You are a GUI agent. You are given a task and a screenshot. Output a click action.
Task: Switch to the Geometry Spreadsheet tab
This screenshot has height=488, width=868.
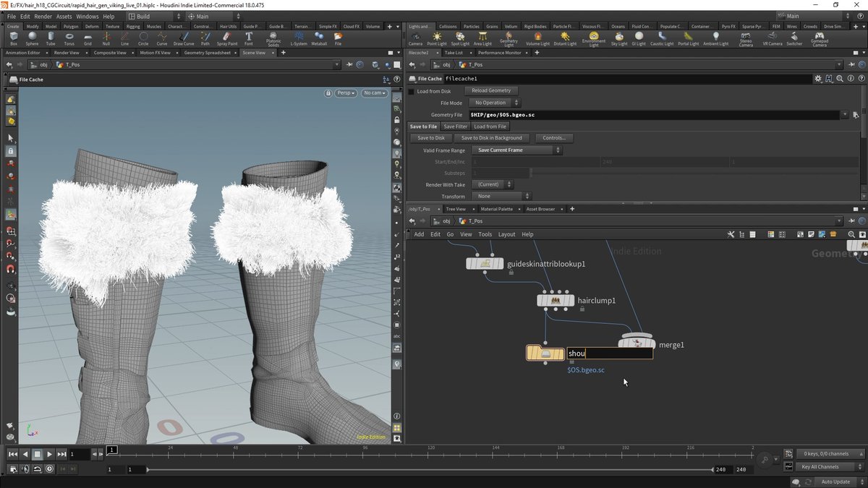(x=207, y=53)
